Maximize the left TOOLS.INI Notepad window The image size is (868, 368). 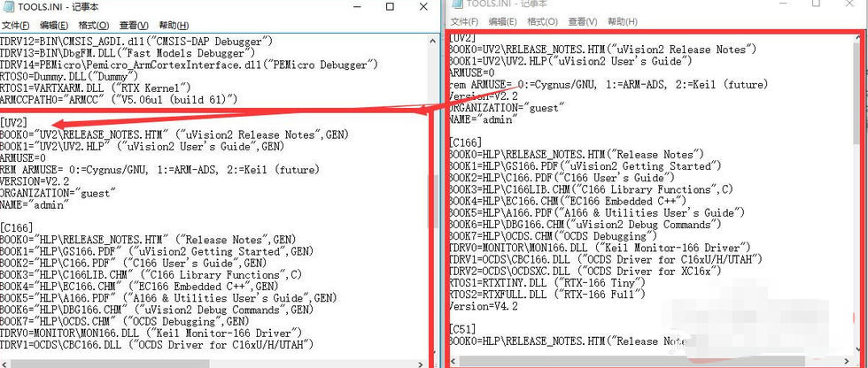click(391, 6)
